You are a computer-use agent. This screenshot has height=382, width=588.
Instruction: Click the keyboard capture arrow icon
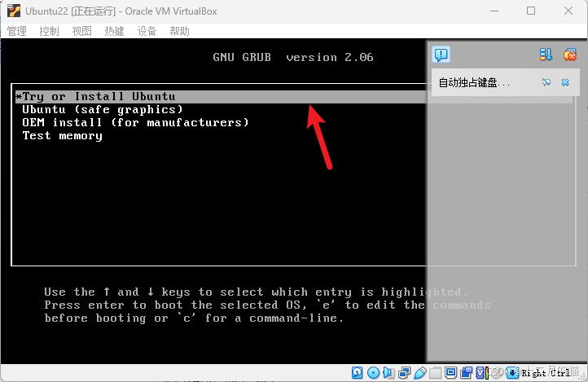point(512,372)
